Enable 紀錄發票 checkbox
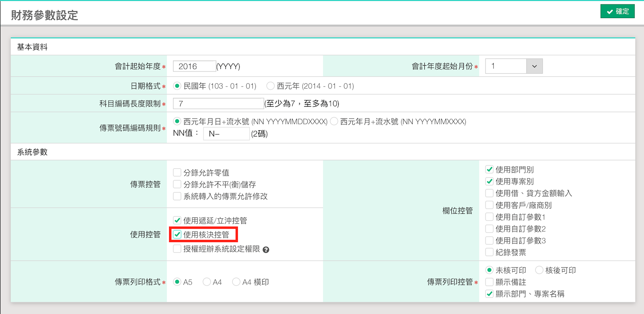Viewport: 644px width, 314px height. pyautogui.click(x=490, y=252)
